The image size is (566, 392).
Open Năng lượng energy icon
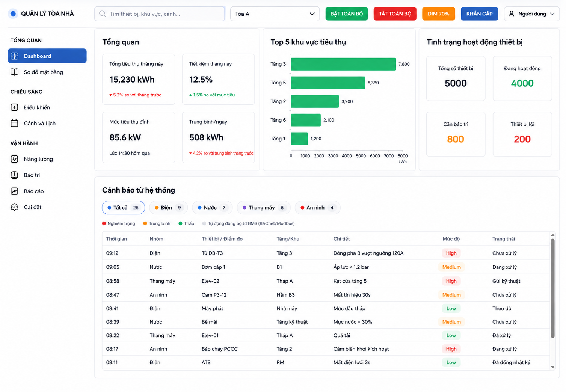click(x=15, y=159)
